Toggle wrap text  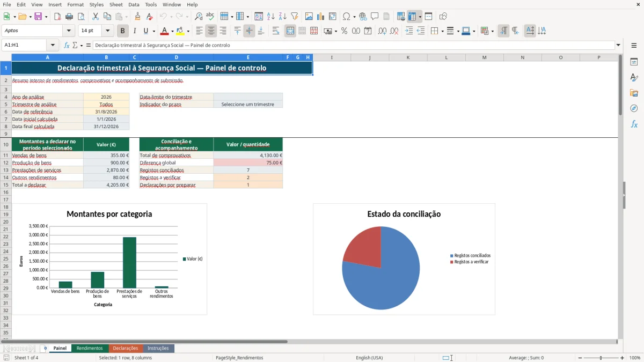[x=276, y=31]
